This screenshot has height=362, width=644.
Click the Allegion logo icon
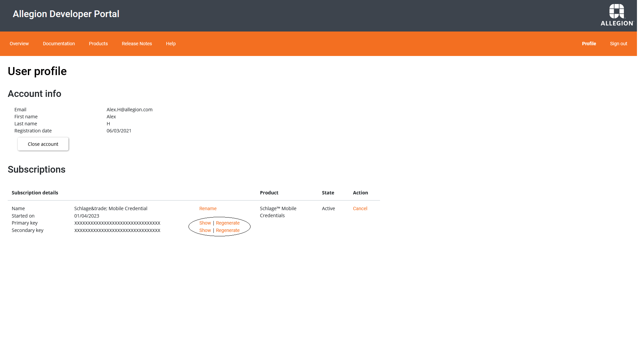tap(617, 15)
